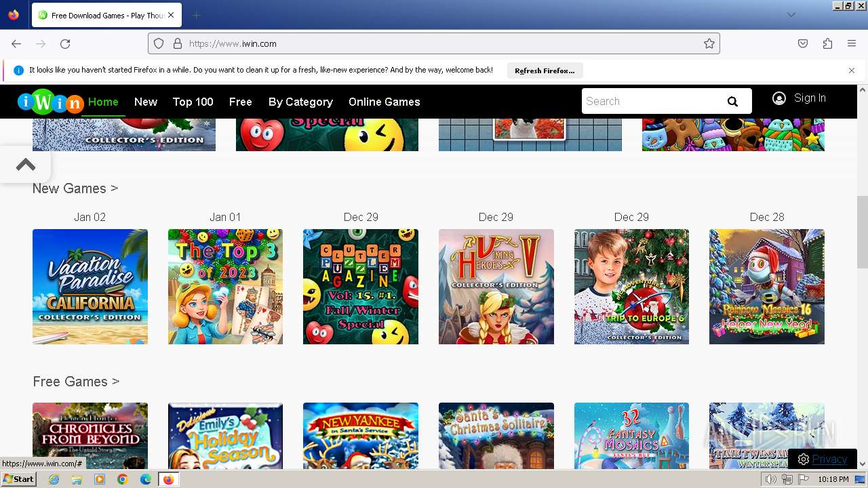Dismiss the Firefox notification bar

[852, 70]
